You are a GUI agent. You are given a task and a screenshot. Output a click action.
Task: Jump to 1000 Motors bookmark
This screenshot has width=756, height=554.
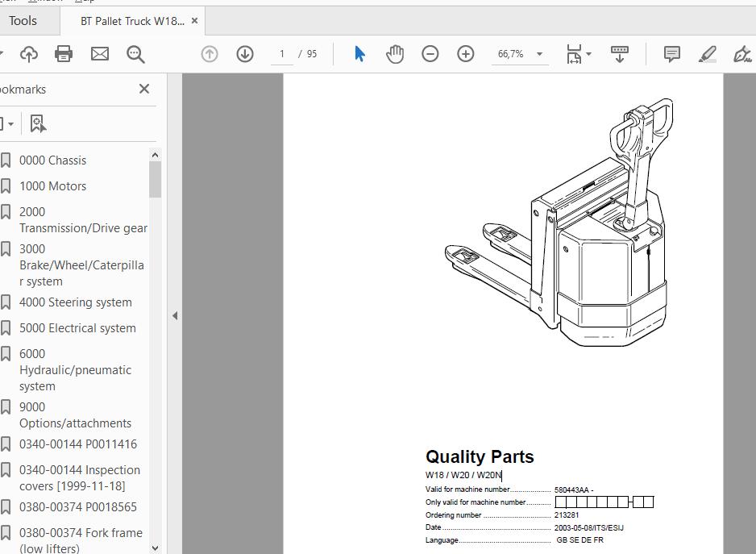tap(52, 186)
